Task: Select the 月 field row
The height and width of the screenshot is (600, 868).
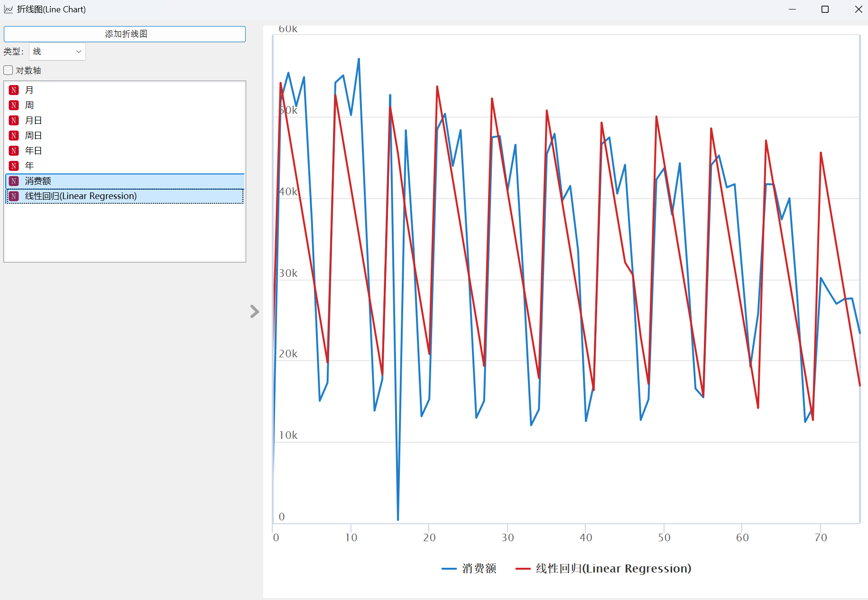Action: click(x=125, y=90)
